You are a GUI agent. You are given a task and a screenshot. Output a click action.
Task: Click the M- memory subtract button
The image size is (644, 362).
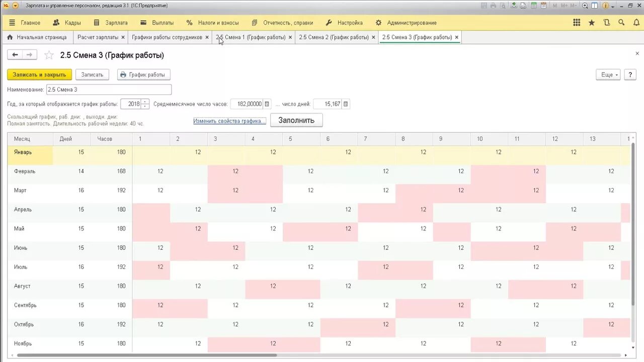pyautogui.click(x=574, y=6)
